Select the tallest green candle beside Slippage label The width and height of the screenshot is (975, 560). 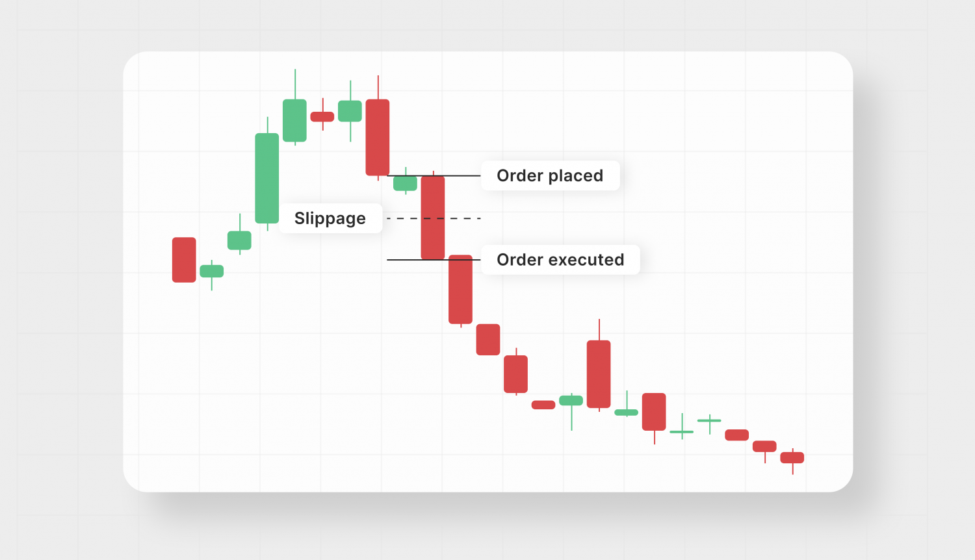267,178
